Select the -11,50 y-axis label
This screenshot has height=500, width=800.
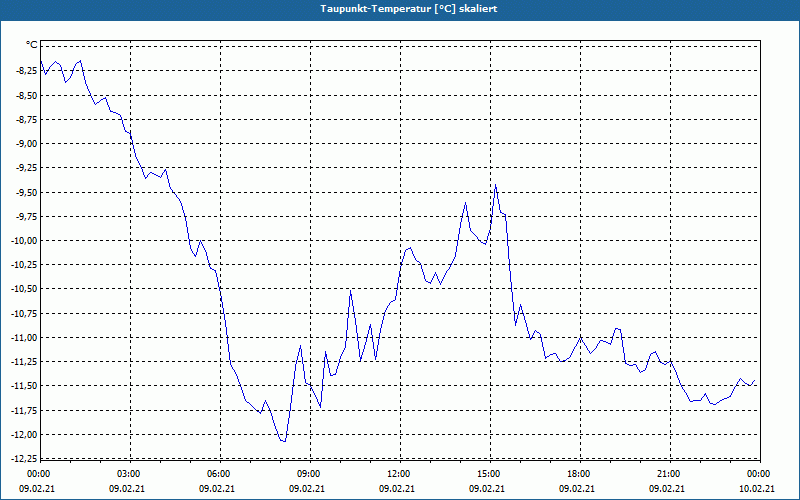tap(25, 386)
